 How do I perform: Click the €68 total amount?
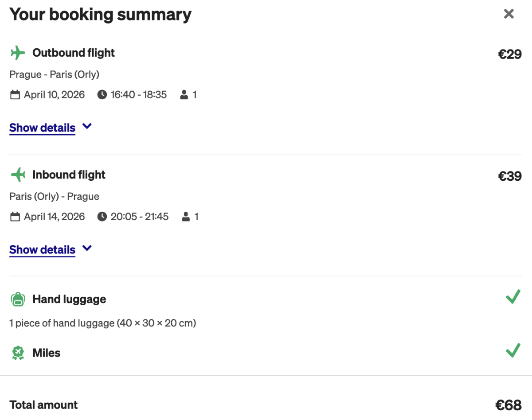[x=508, y=405]
